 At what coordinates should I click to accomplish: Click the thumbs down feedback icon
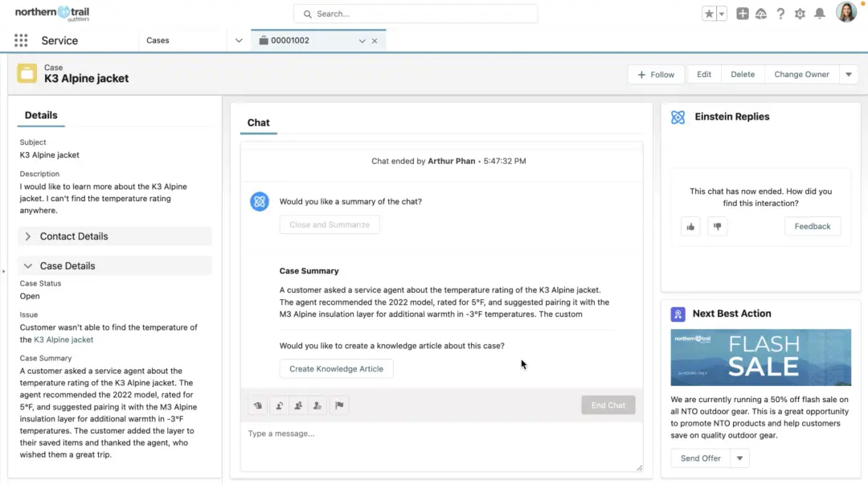(x=718, y=227)
